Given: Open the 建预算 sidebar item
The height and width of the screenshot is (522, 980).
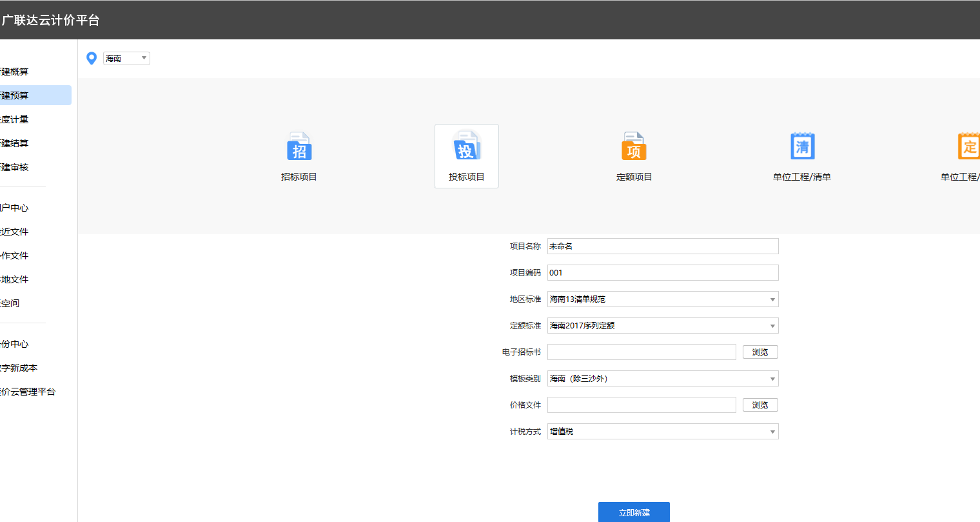Looking at the screenshot, I should (35, 95).
